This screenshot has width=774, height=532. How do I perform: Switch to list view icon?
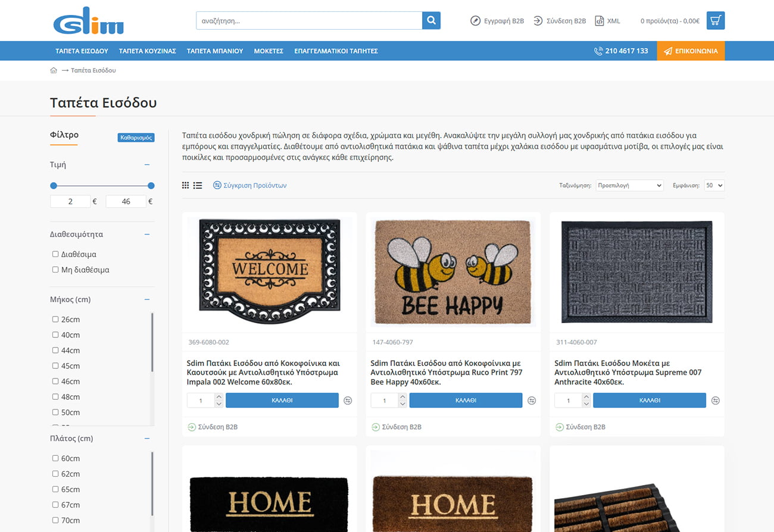pos(198,186)
